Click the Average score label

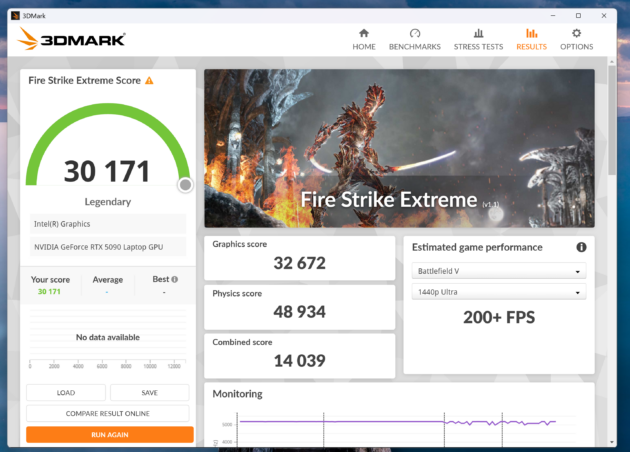108,279
